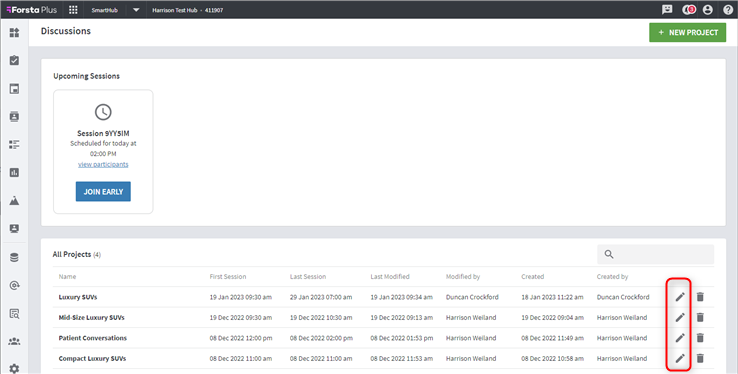Click the All Projects (4) heading
The width and height of the screenshot is (738, 374).
77,254
